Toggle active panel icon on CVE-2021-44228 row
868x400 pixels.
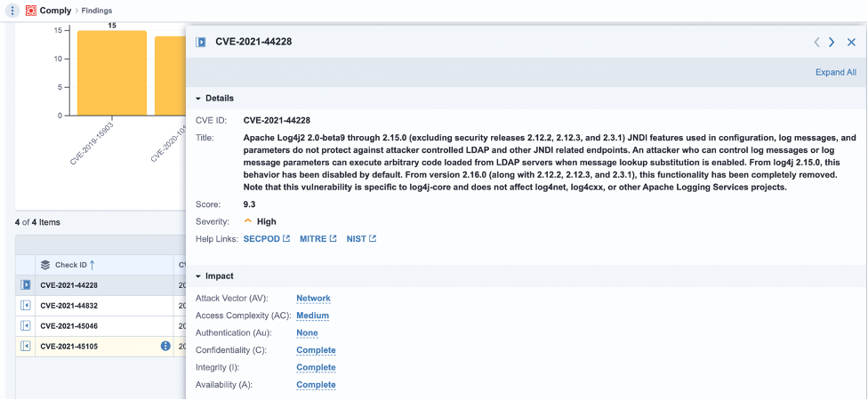(x=25, y=285)
